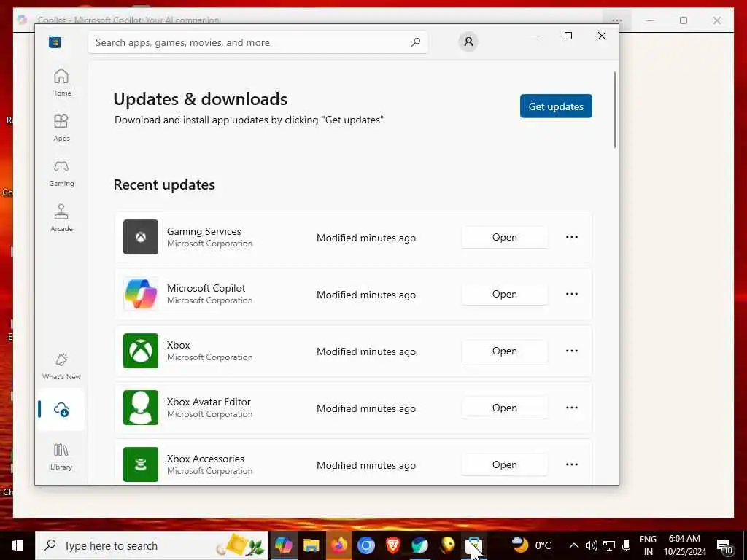The width and height of the screenshot is (747, 560).
Task: Open more options for Gaming Services
Action: [572, 237]
